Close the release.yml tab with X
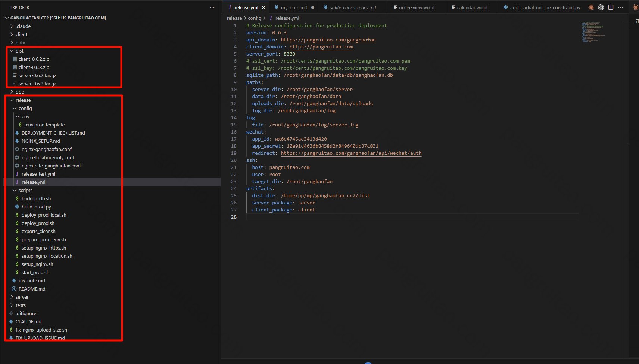This screenshot has width=639, height=364. (x=264, y=7)
